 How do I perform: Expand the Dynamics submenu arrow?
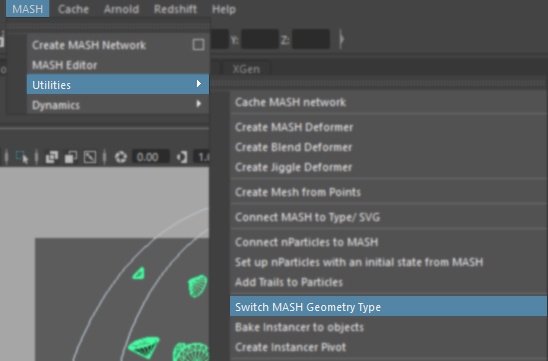pos(199,104)
